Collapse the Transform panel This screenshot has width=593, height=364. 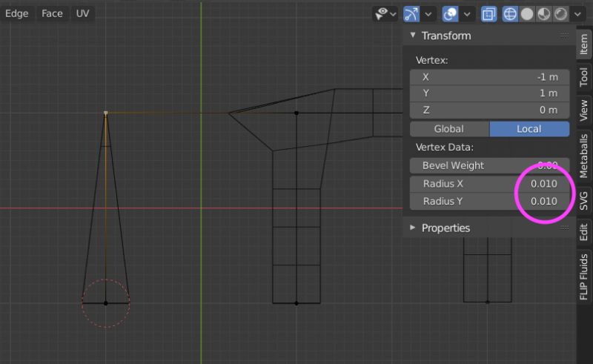(x=413, y=35)
